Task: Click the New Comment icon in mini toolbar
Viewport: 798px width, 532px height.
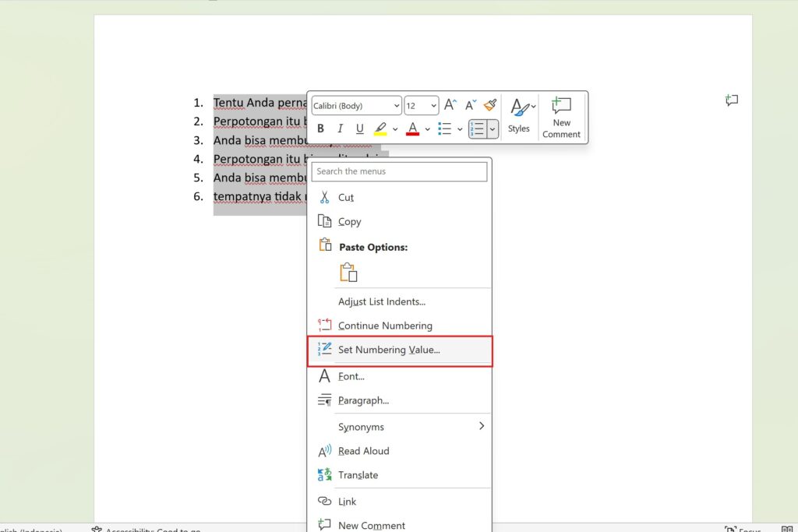Action: 561,118
